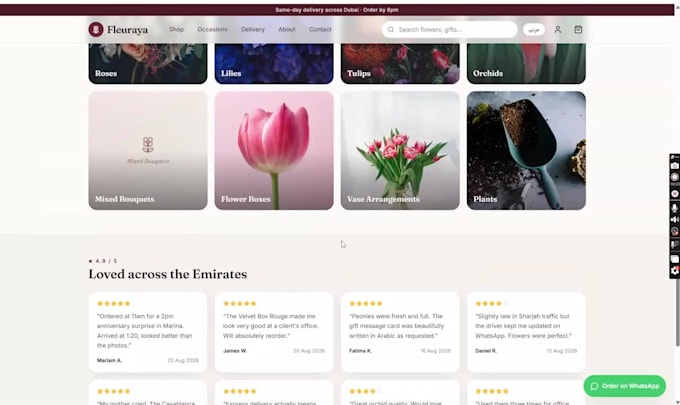Screen dimensions: 680x405
Task: Click the star rating on James W. review
Action: pos(240,304)
